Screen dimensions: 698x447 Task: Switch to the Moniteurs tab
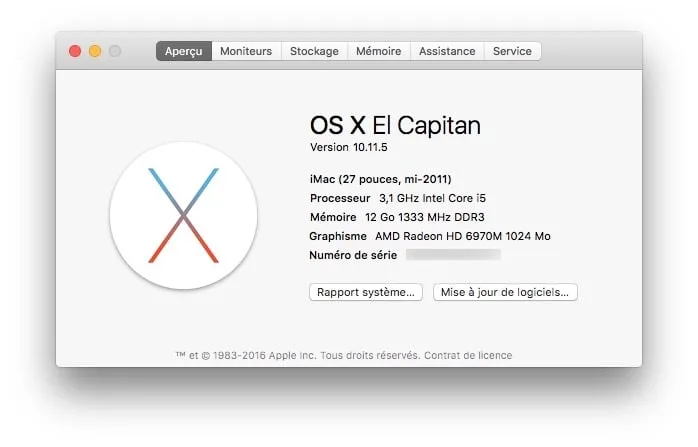pos(246,51)
